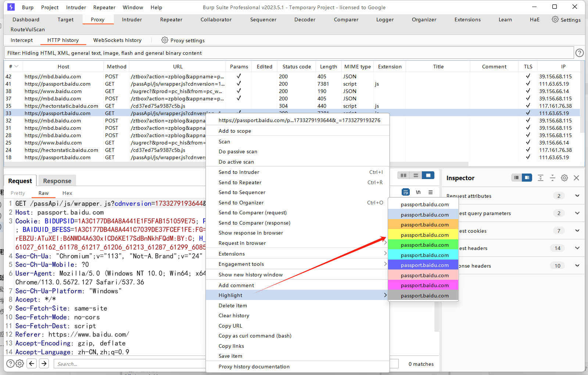Choose blue highlight color swatch
This screenshot has width=588, height=375.
(x=423, y=265)
